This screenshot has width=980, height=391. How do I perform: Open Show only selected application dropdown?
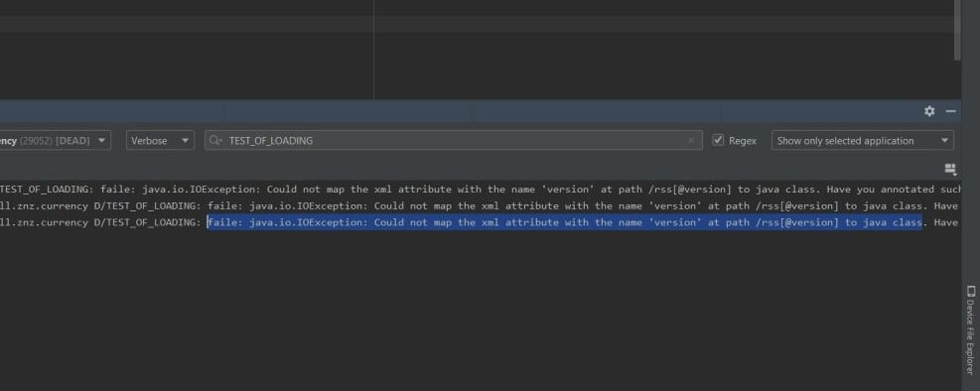(863, 140)
